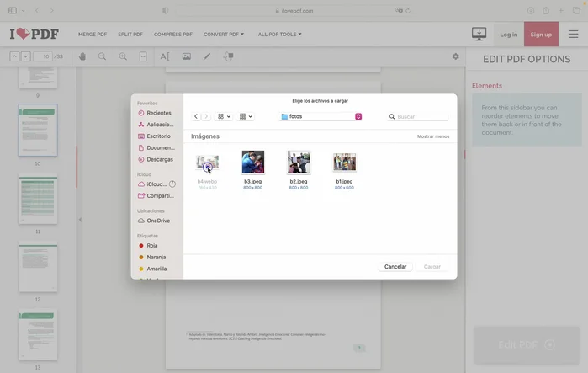Go forward in file dialog
The height and width of the screenshot is (373, 588).
[x=206, y=116]
